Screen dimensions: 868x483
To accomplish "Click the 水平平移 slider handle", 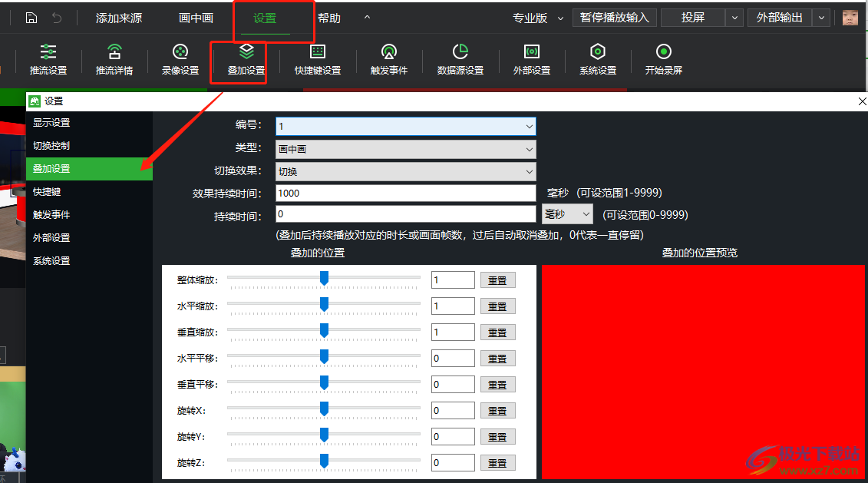I will (325, 356).
